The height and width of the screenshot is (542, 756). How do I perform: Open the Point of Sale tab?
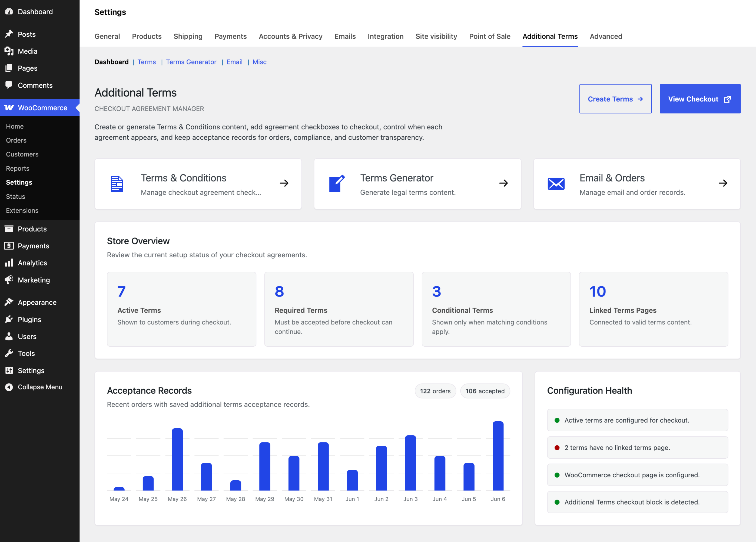490,36
